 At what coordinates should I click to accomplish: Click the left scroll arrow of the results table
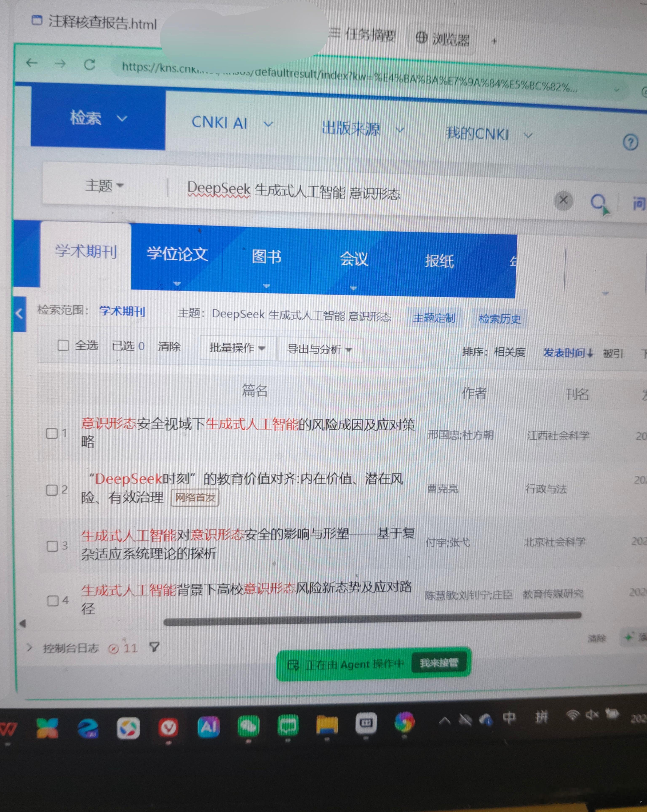[23, 624]
